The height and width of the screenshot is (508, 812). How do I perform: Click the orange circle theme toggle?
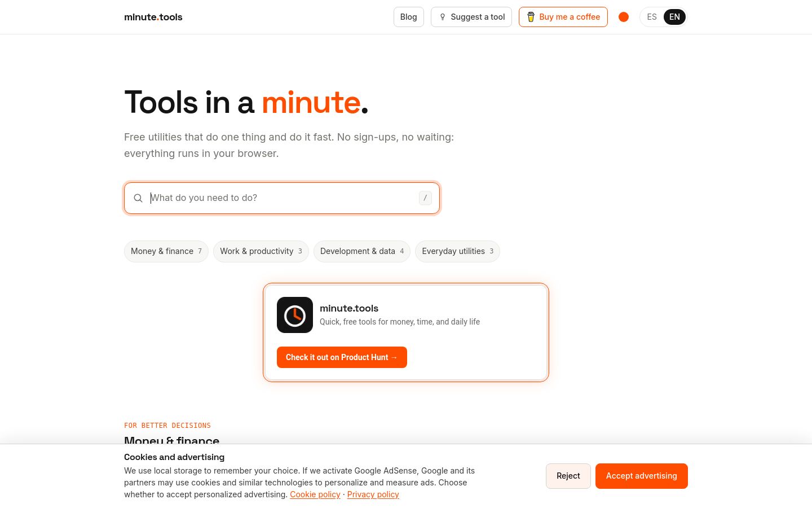click(624, 17)
